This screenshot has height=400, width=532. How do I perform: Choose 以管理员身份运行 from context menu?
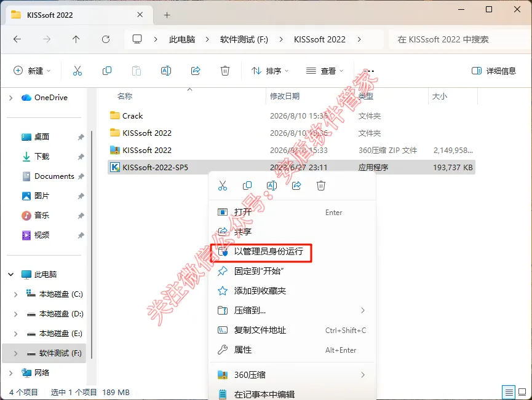click(293, 251)
